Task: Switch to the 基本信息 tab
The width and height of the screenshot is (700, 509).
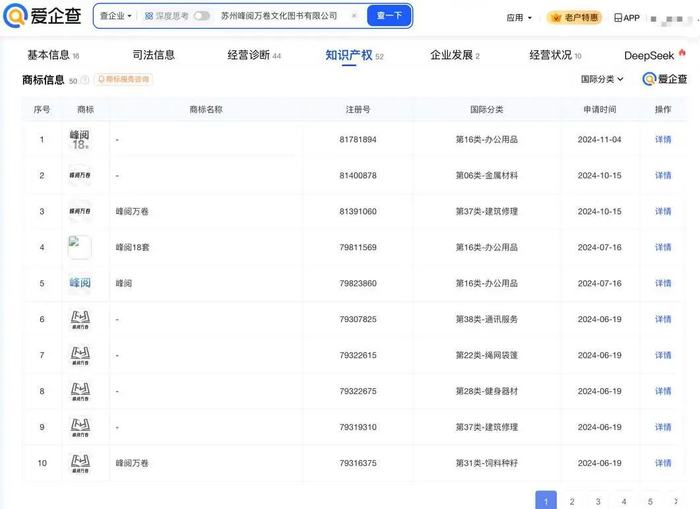Action: pos(47,55)
